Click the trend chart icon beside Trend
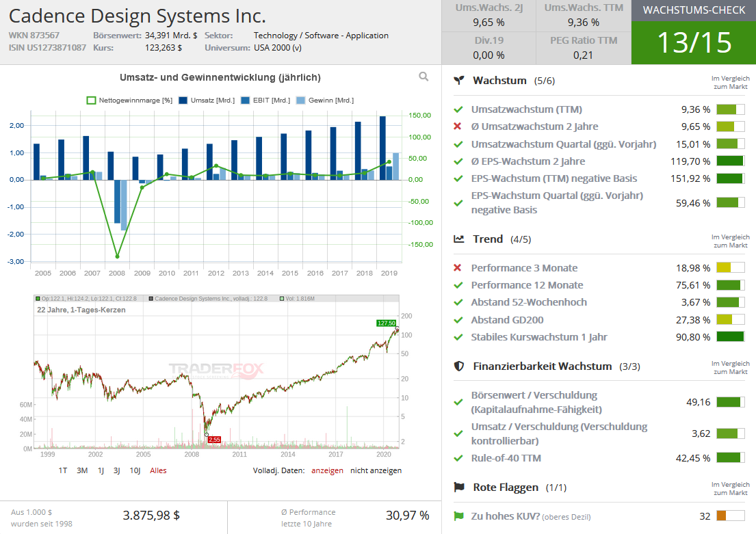This screenshot has width=756, height=534. (459, 239)
